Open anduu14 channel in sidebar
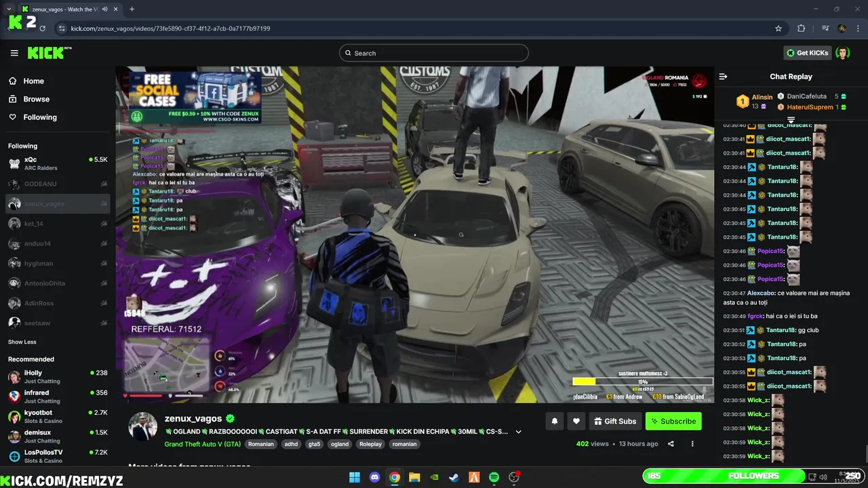 point(58,243)
